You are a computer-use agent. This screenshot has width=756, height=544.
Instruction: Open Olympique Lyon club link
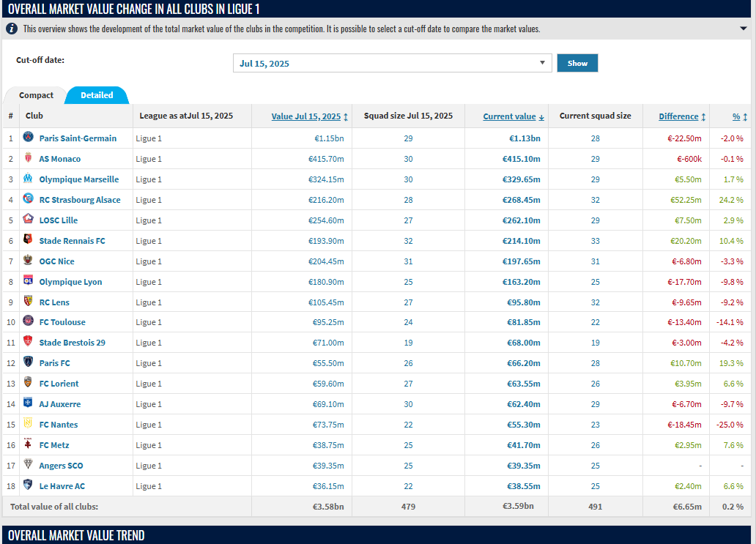(70, 282)
